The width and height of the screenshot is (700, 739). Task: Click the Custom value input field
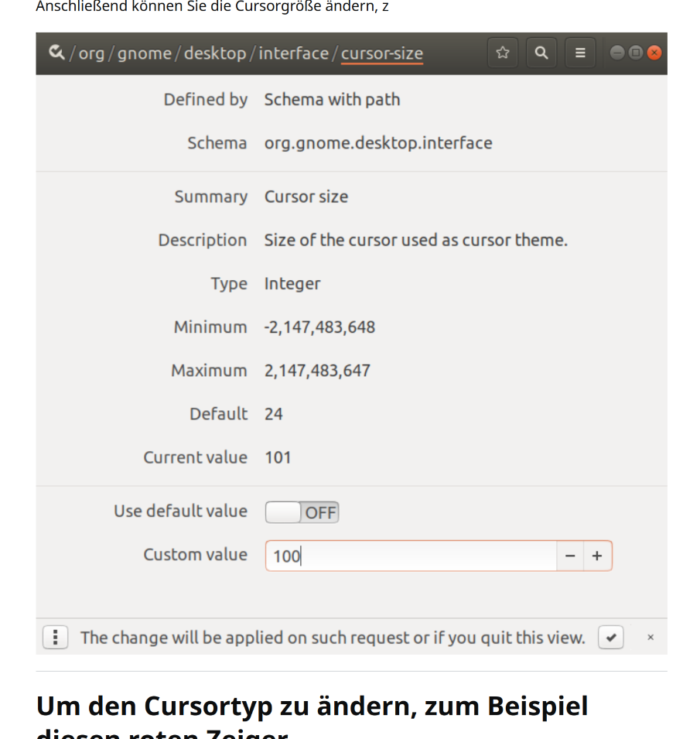411,556
